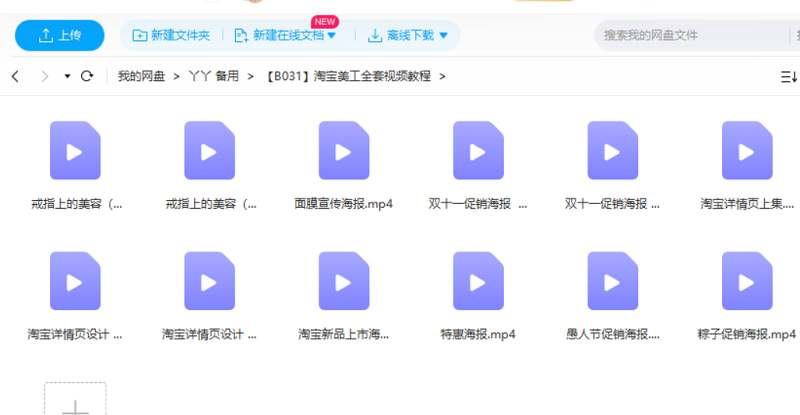Create a new folder with 新建文件夹

171,36
